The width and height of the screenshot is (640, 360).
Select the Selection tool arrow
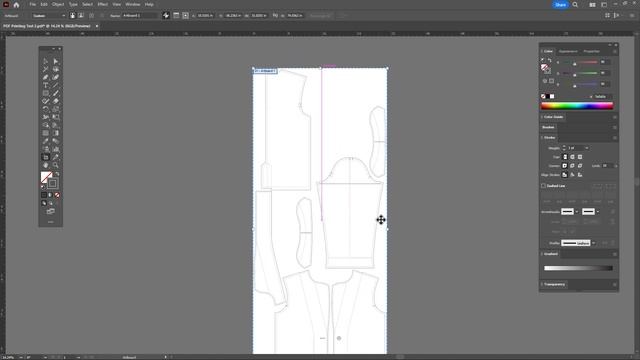pos(46,62)
